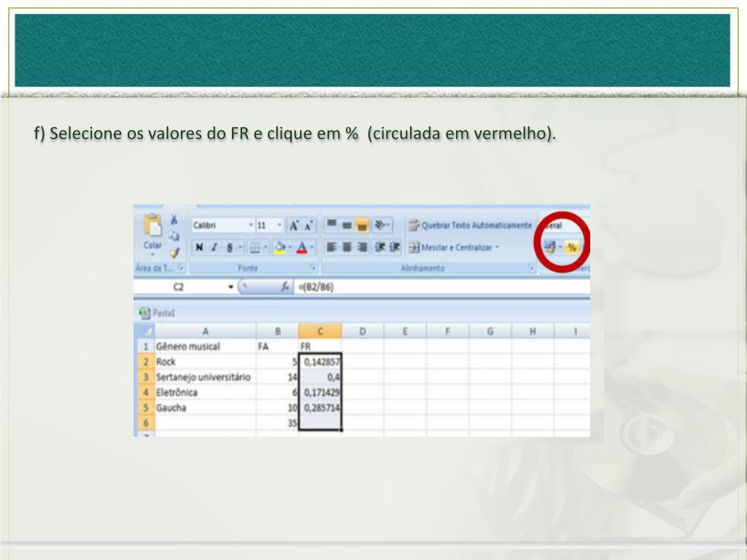The width and height of the screenshot is (747, 560).
Task: Align cell contents to the top
Action: [332, 225]
